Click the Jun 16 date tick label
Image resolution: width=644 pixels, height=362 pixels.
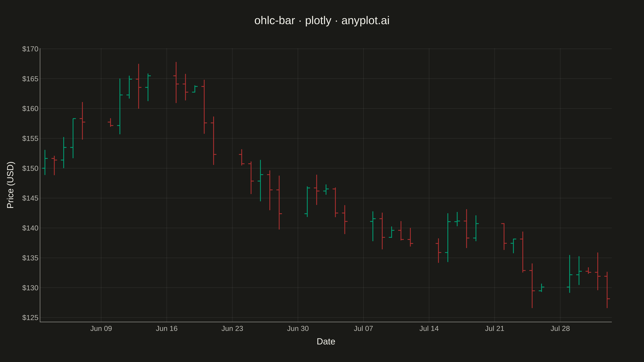[x=167, y=328]
